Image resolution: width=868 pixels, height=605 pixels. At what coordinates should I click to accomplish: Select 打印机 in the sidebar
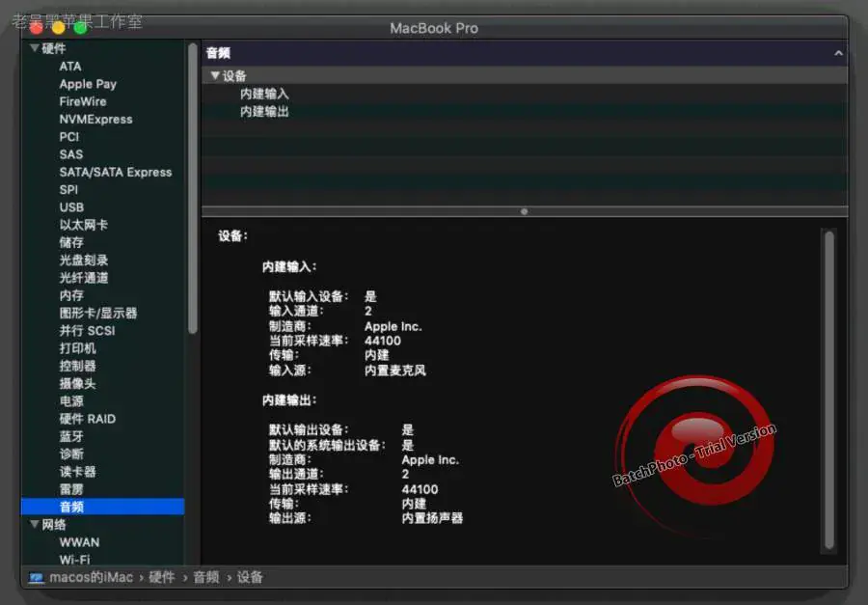point(77,348)
